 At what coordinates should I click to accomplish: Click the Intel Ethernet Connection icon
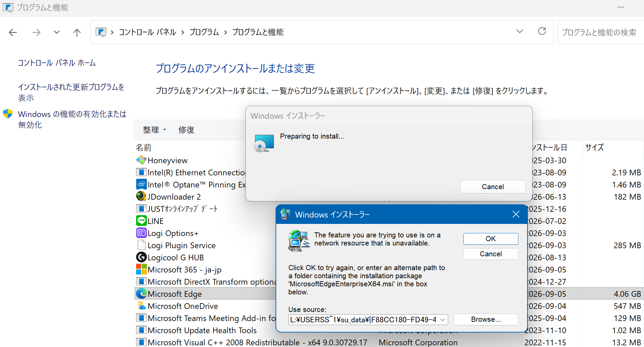click(141, 172)
